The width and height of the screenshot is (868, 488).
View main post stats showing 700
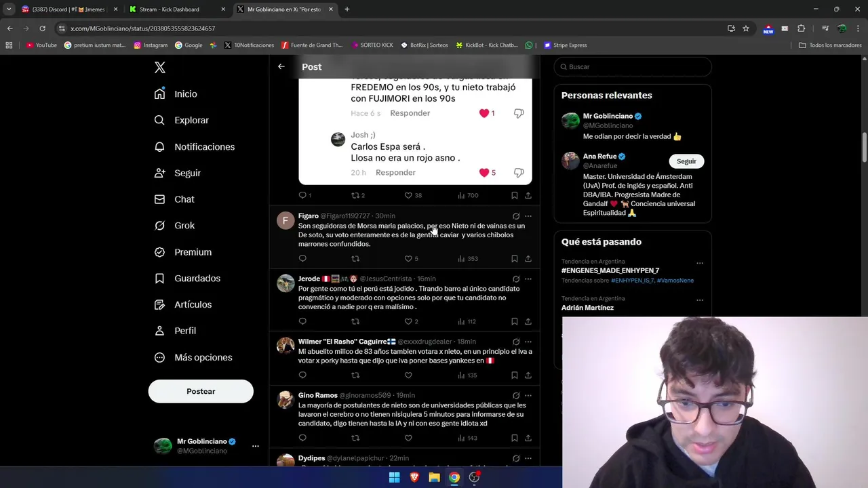pos(468,195)
